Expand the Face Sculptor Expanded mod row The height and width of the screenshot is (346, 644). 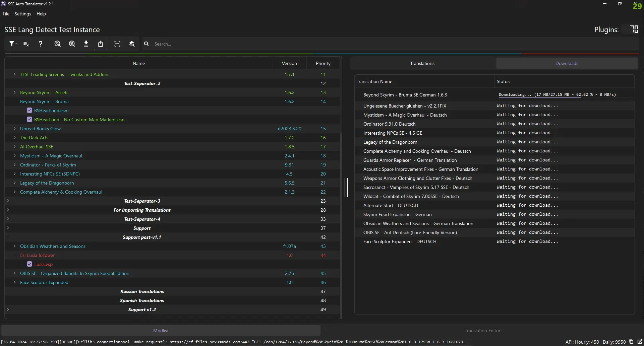14,282
